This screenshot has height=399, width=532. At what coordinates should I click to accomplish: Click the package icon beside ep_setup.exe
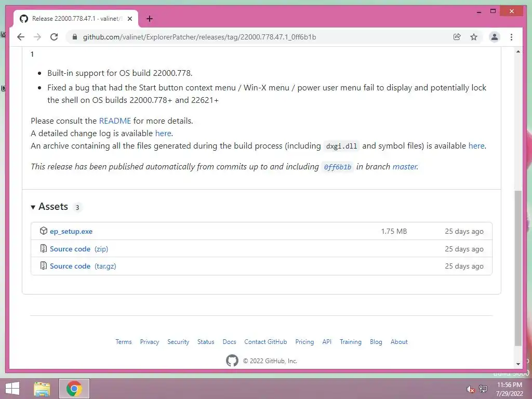(x=44, y=231)
